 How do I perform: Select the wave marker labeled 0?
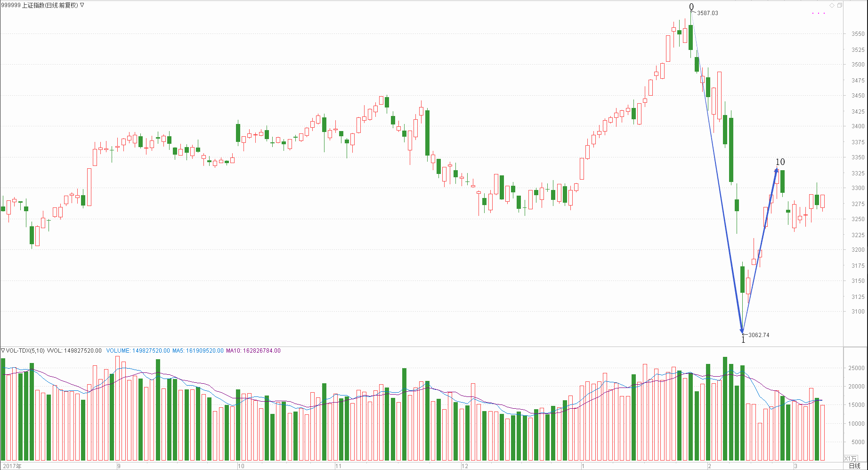pos(691,7)
